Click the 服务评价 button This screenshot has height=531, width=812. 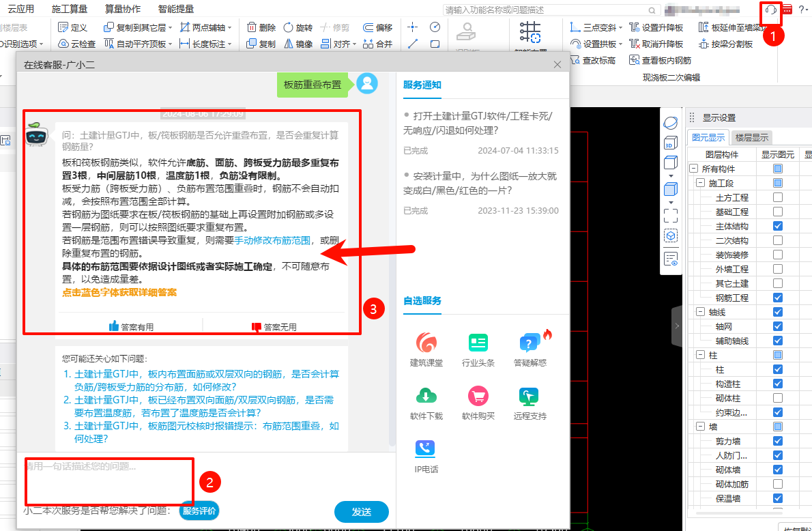[x=199, y=511]
